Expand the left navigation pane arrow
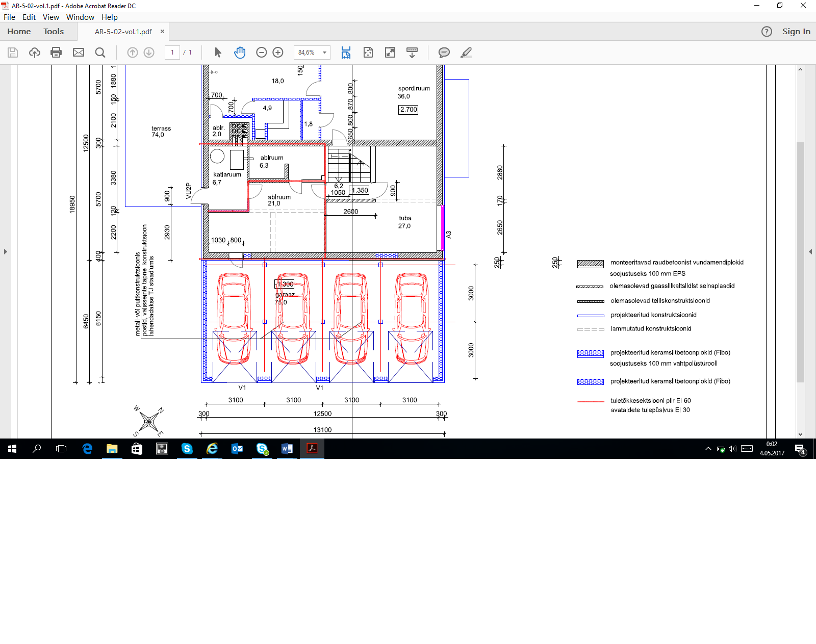 (6, 251)
